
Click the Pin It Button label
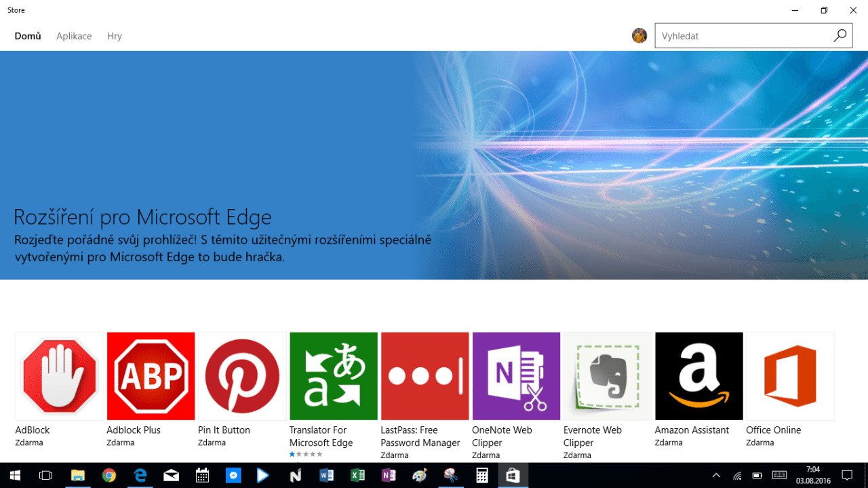pyautogui.click(x=224, y=430)
